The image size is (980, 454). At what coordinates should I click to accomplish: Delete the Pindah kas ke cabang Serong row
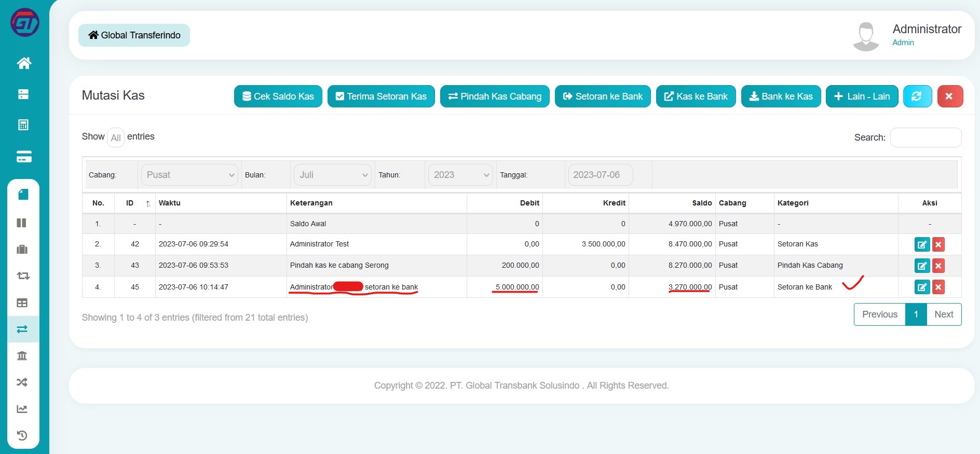pos(938,266)
